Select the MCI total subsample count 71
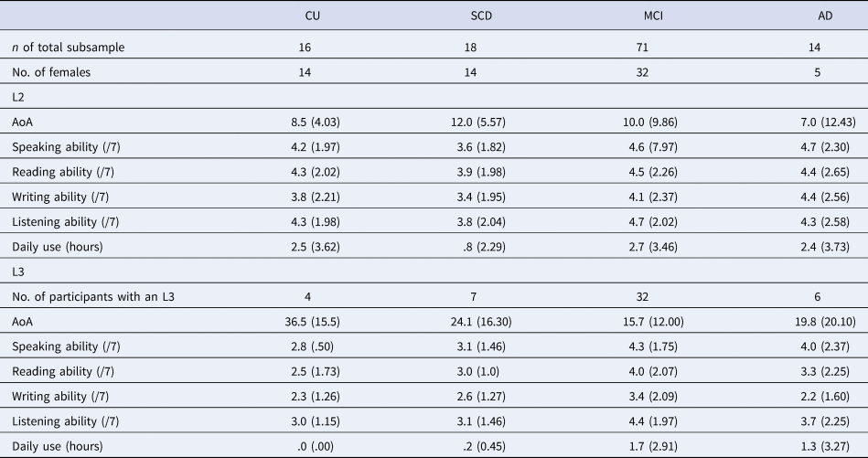Image resolution: width=868 pixels, height=458 pixels. pos(642,48)
